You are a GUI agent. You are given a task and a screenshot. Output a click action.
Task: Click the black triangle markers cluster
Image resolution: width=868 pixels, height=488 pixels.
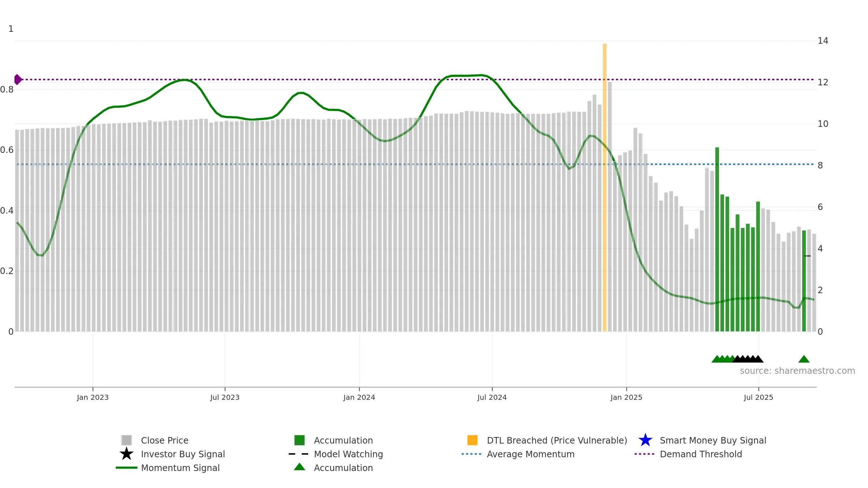click(748, 359)
